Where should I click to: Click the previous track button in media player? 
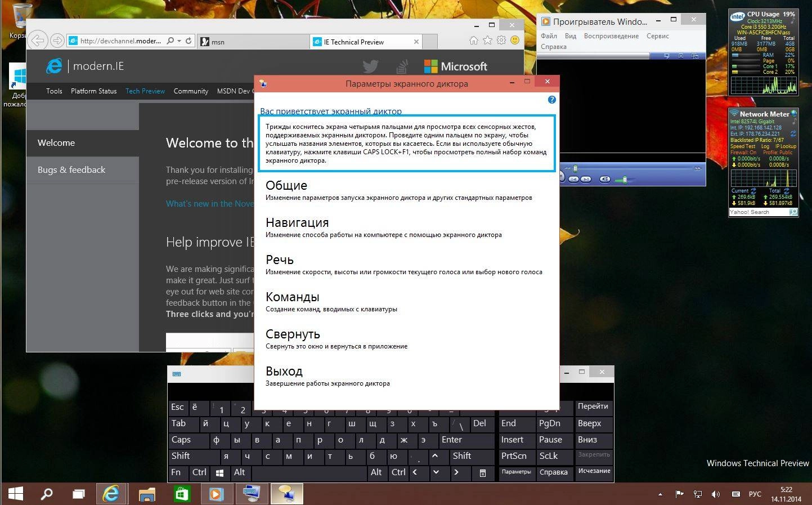573,179
